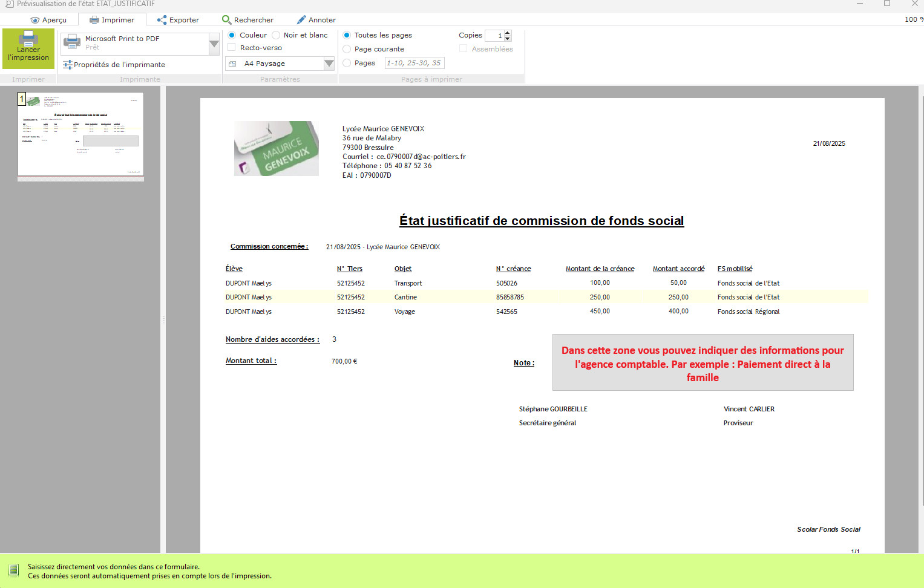Click the Page range input field
The height and width of the screenshot is (588, 924).
[x=414, y=63]
